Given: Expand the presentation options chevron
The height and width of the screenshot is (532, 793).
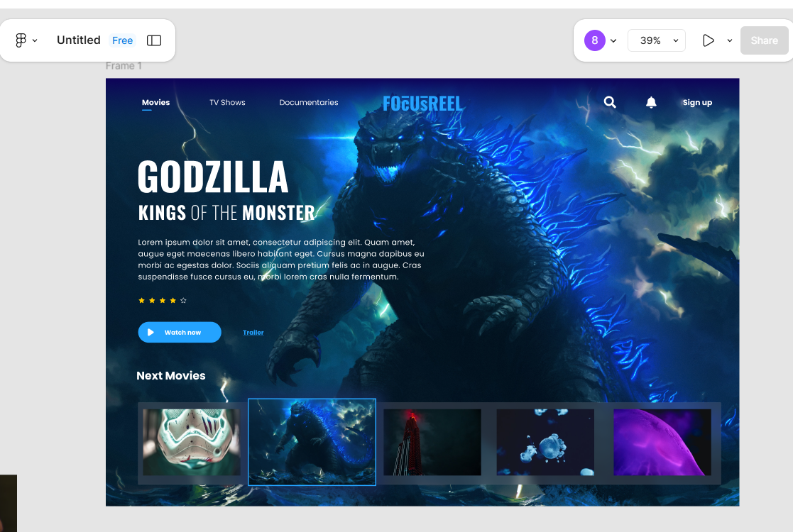Looking at the screenshot, I should pyautogui.click(x=730, y=40).
